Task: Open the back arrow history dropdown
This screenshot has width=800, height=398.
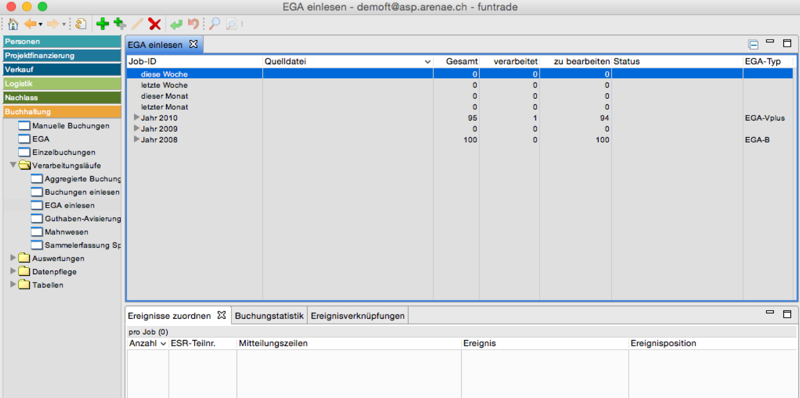Action: 40,24
